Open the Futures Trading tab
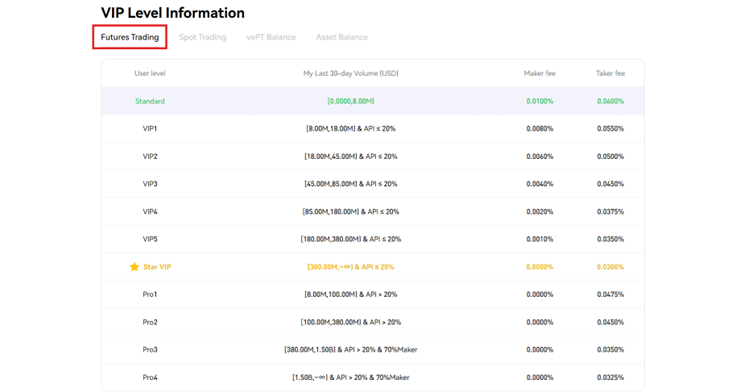This screenshot has width=752, height=392. click(129, 37)
